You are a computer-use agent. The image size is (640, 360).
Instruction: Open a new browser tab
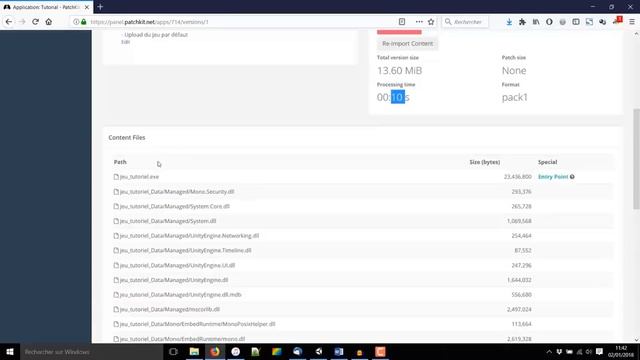(x=100, y=7)
